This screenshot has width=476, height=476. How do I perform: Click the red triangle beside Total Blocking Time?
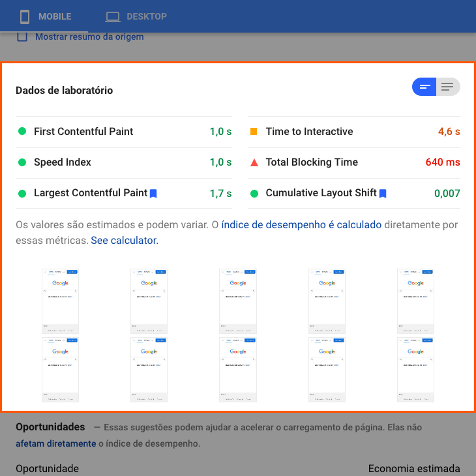click(x=254, y=163)
